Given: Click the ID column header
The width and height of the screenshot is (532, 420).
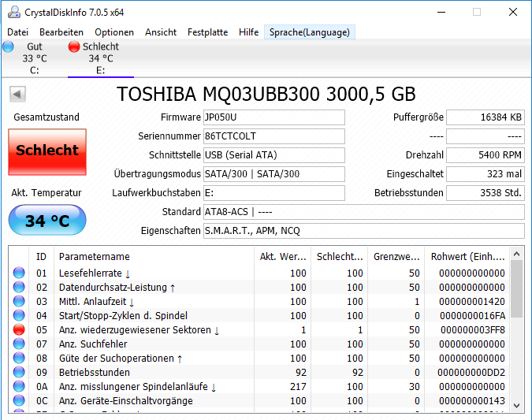Looking at the screenshot, I should [x=41, y=257].
